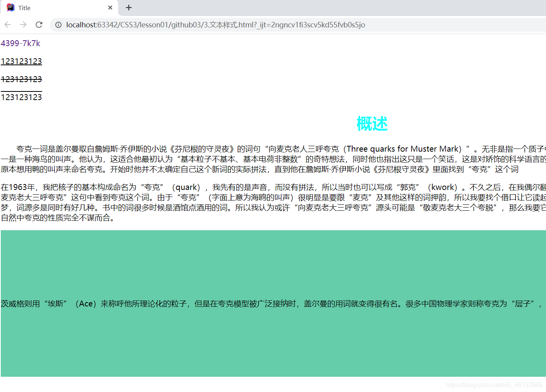
Task: Select the 4399-7k7k hyperlink
Action: 20,43
